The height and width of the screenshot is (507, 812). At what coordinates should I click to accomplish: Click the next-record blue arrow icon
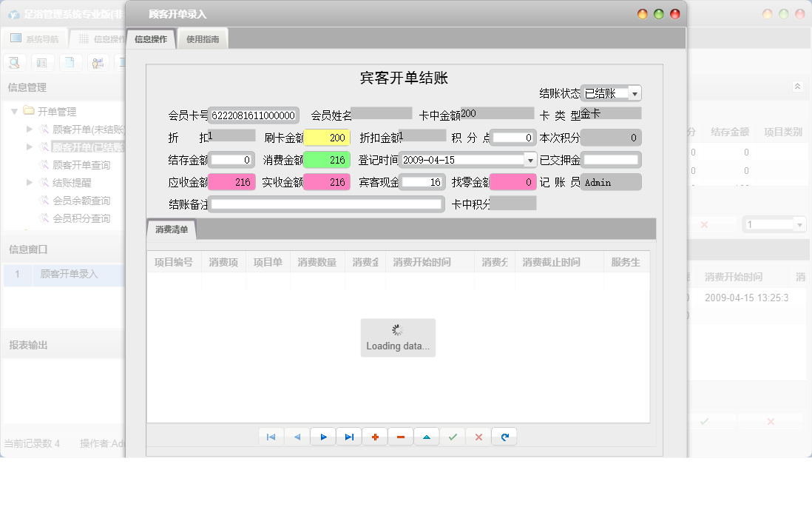click(323, 437)
